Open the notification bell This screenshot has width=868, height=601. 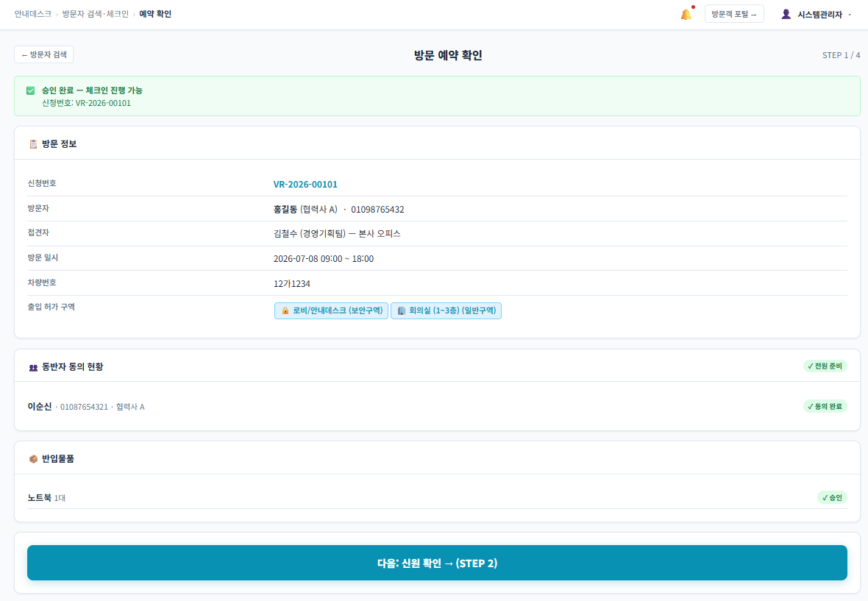(686, 15)
